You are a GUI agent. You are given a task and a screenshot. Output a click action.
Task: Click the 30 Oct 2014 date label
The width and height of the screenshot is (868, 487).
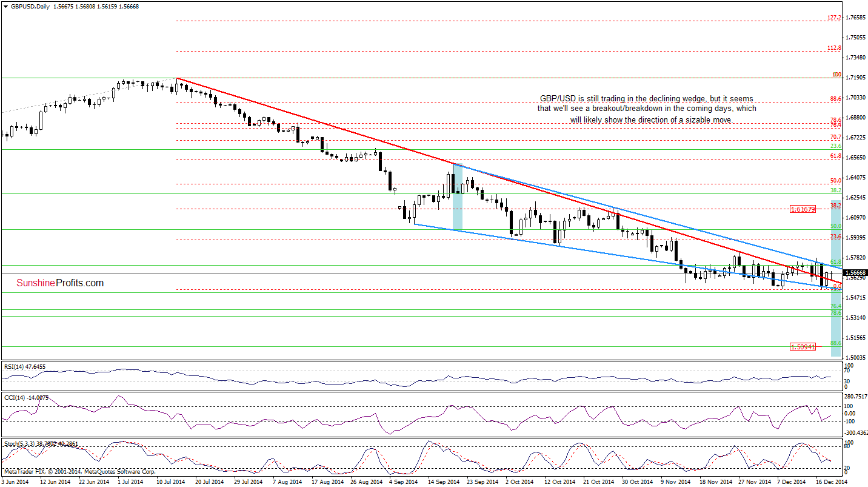637,482
